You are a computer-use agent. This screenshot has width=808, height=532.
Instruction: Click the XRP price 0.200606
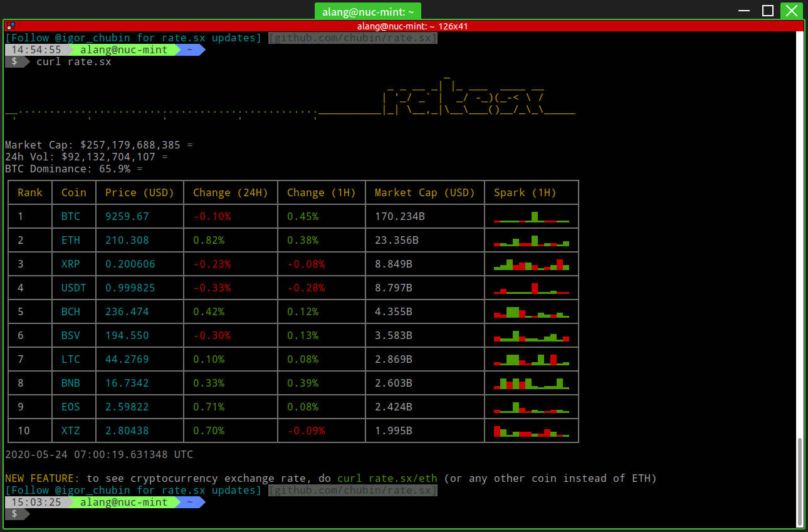pyautogui.click(x=130, y=264)
